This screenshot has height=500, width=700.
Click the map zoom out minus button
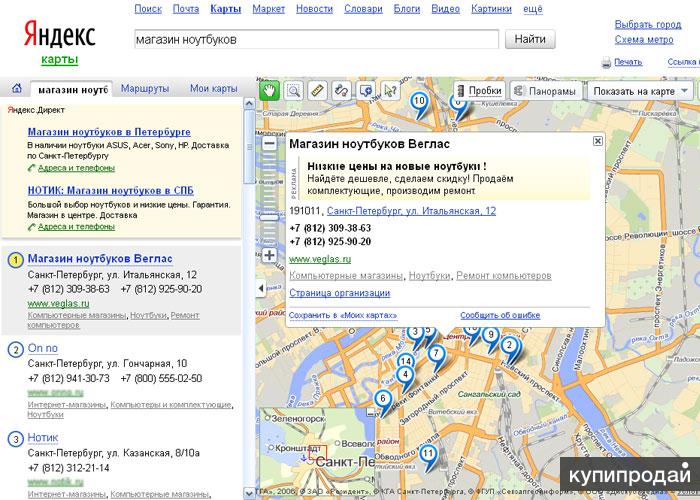(269, 143)
